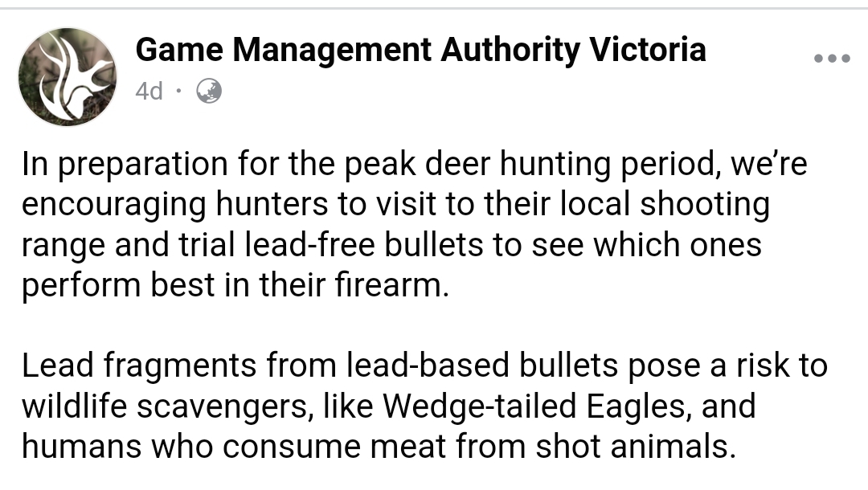Screen dimensions: 868x490
Task: Click the dot separator beside the timestamp
Action: click(x=178, y=91)
